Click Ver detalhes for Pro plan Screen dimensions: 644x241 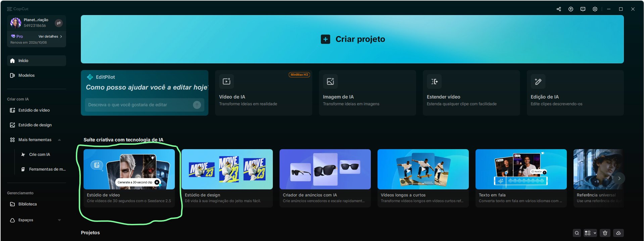click(x=50, y=37)
